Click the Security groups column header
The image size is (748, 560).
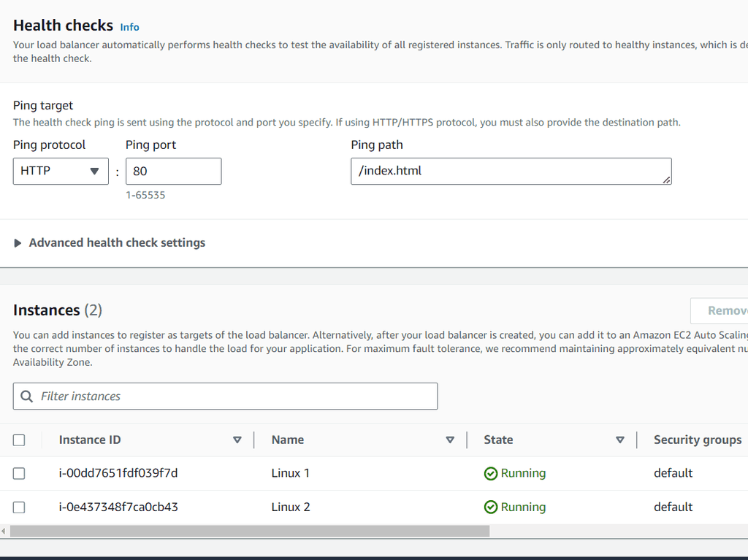[697, 440]
